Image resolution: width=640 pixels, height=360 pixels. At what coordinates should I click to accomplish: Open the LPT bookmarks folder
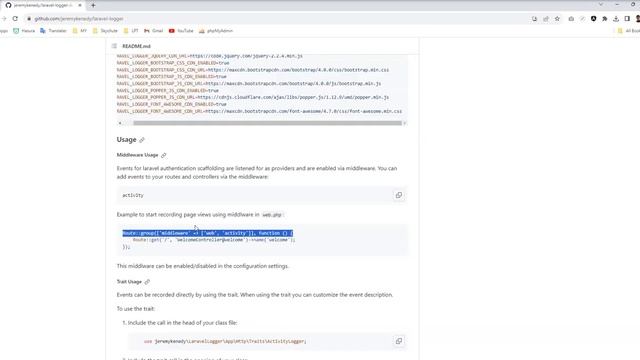131,31
